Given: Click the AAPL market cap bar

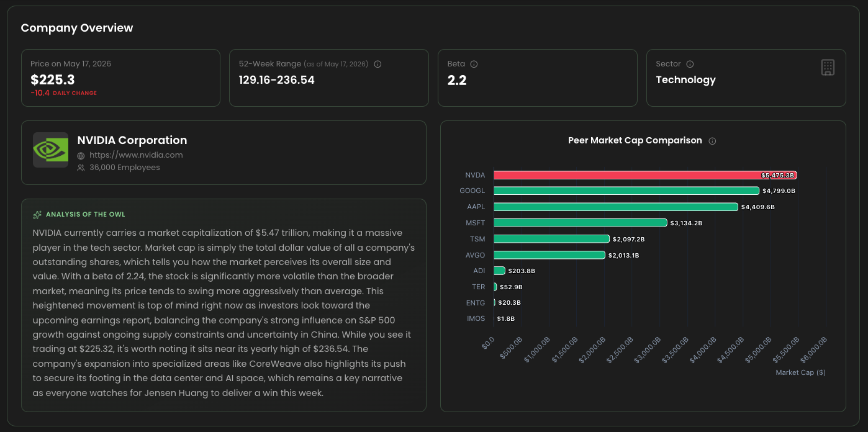Looking at the screenshot, I should (x=616, y=207).
